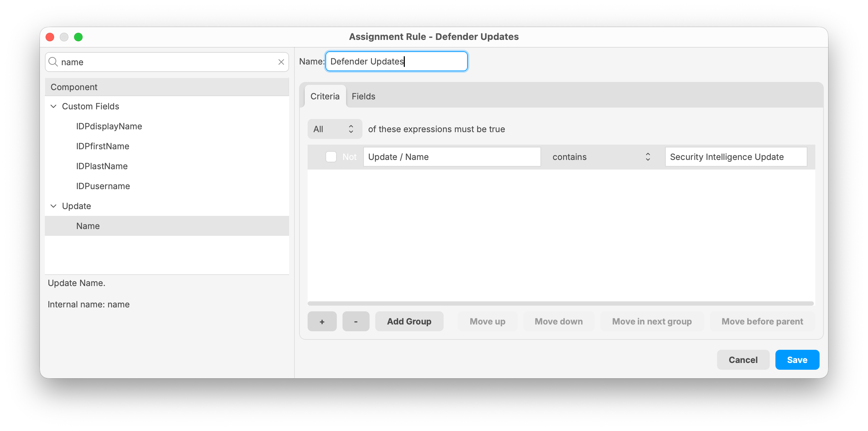The image size is (868, 431).
Task: Click Move before parent button
Action: 762,321
